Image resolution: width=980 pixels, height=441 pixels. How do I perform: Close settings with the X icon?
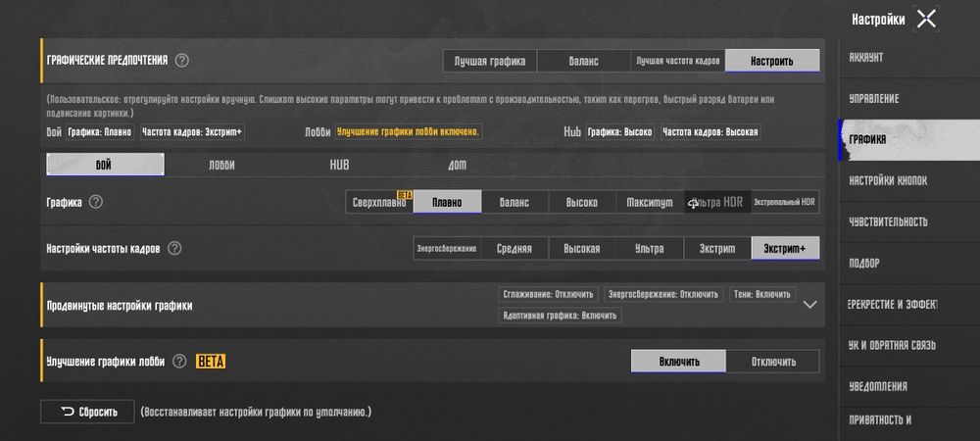point(926,19)
